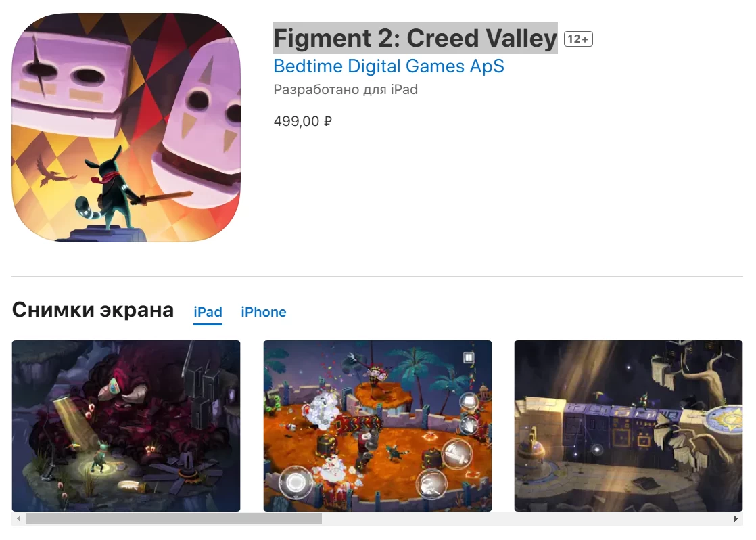Click the Figment 2: Creed Valley title
This screenshot has width=756, height=540.
coord(415,38)
